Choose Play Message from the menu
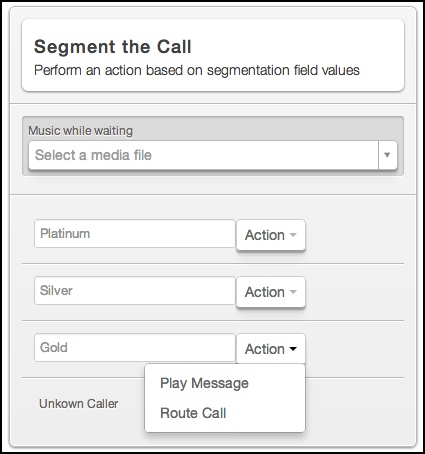The width and height of the screenshot is (425, 454). point(204,383)
